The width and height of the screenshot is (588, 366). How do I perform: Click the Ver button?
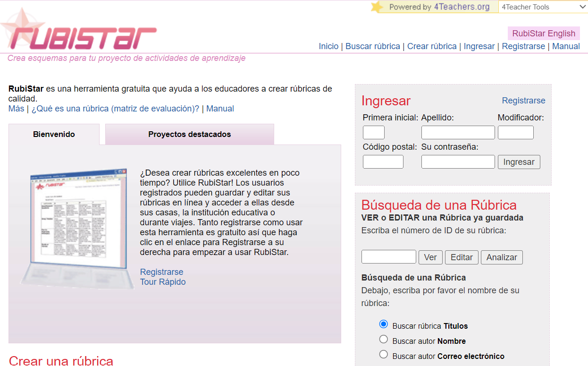430,257
